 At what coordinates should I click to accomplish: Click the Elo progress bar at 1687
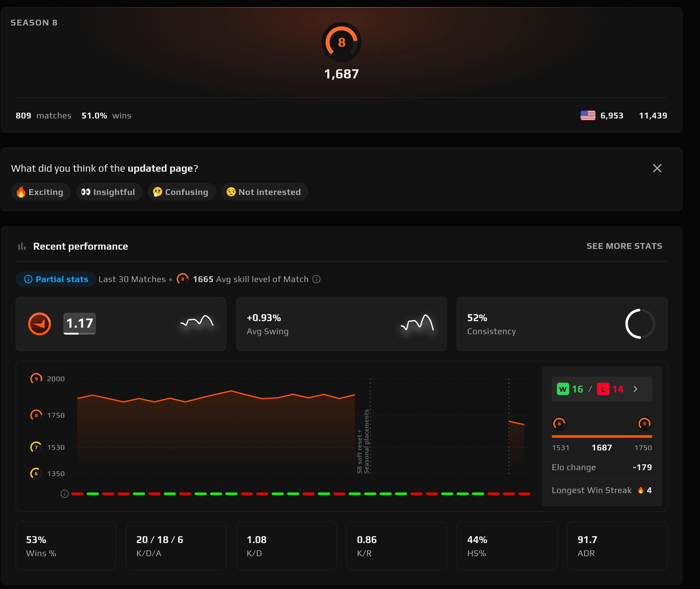pos(602,436)
